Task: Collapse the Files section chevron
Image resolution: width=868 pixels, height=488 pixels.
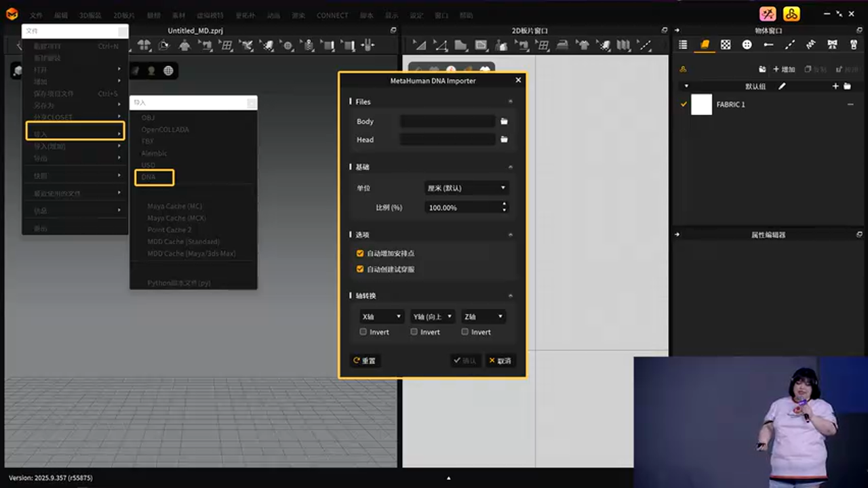Action: coord(511,102)
